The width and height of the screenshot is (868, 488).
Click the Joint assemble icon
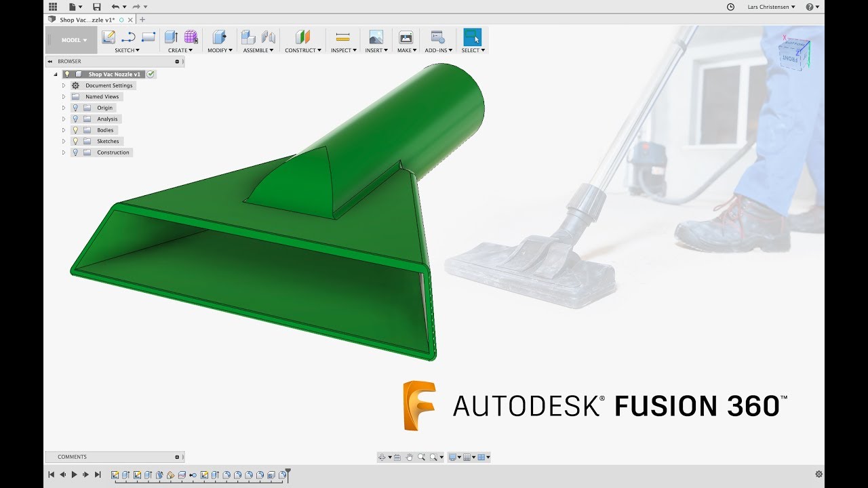click(269, 37)
